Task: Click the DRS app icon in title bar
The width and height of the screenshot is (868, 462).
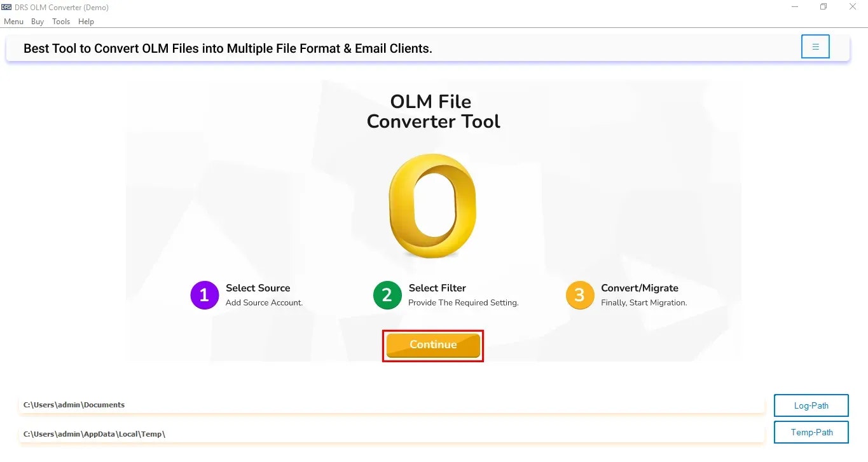Action: (6, 7)
